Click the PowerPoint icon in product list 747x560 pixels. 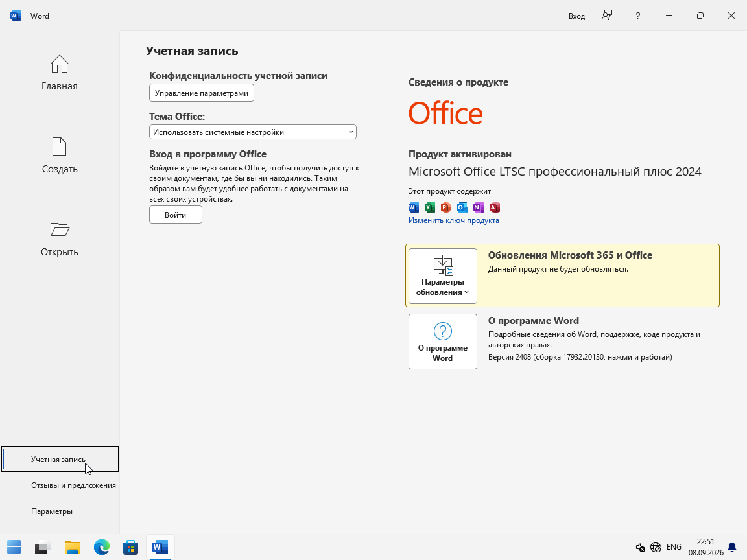tap(446, 207)
